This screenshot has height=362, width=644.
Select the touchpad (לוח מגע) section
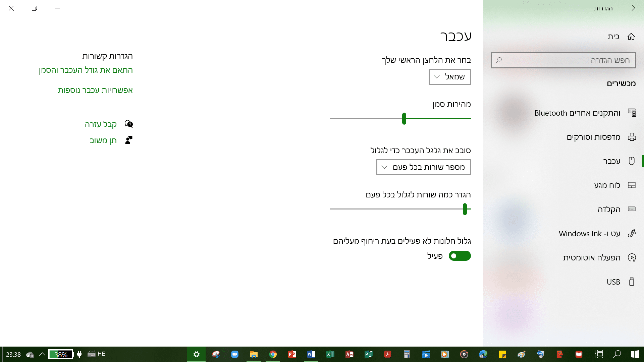607,185
